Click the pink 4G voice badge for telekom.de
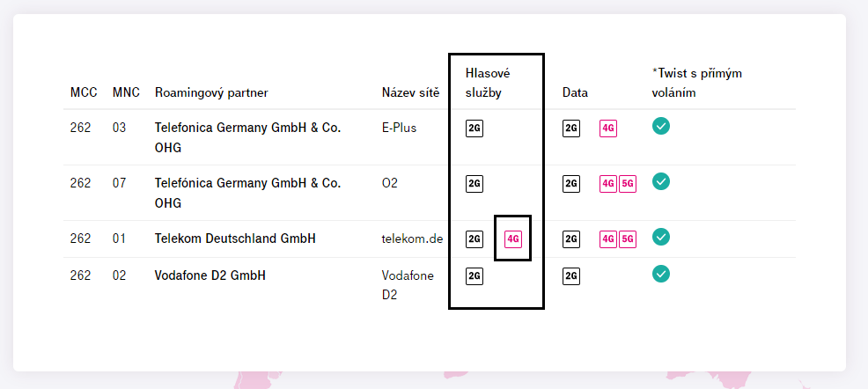This screenshot has width=868, height=389. click(513, 239)
